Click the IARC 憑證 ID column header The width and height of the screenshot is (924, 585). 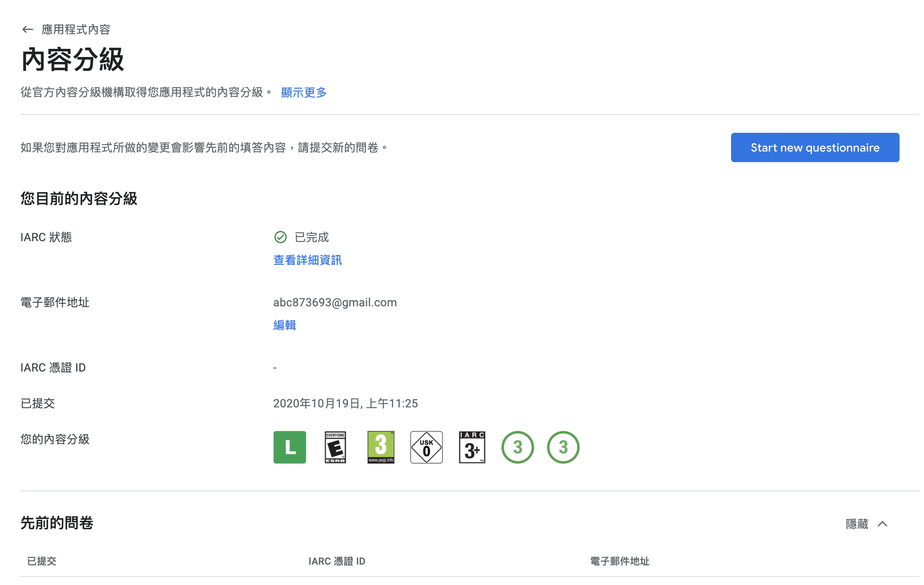click(337, 561)
